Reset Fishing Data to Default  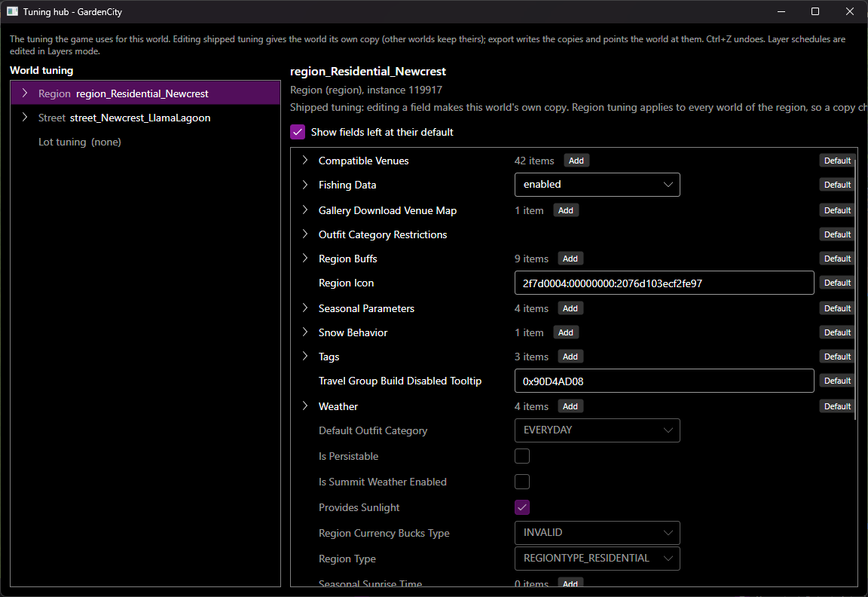[837, 185]
